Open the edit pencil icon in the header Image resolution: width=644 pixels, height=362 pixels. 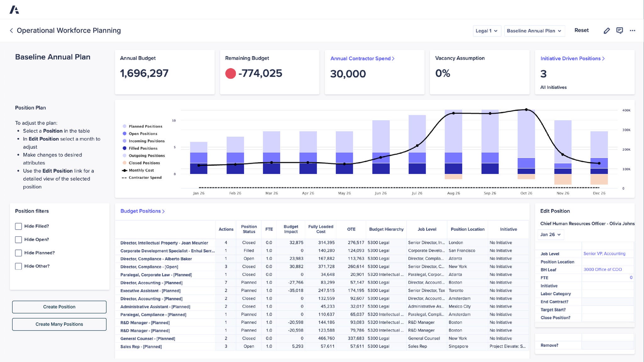coord(607,30)
